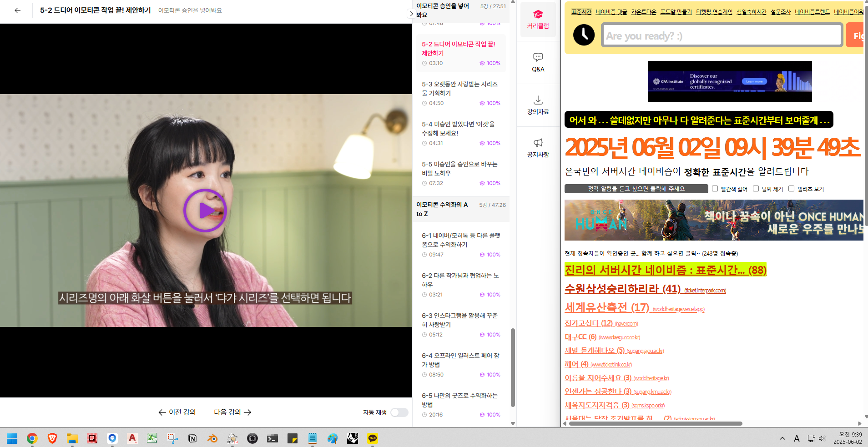
Task: Collapse the curriculum sidebar chevron
Action: point(411,14)
